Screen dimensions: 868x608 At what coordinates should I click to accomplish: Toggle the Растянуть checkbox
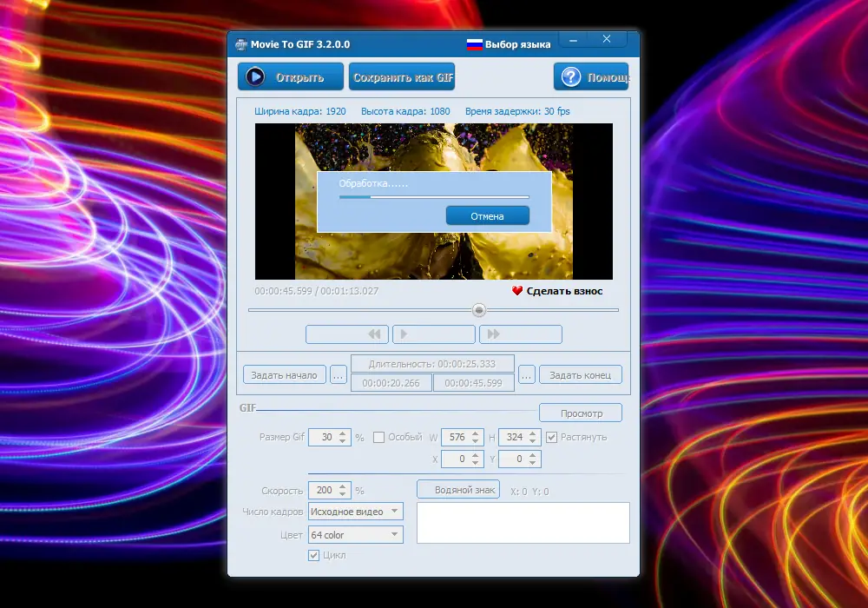click(x=552, y=438)
